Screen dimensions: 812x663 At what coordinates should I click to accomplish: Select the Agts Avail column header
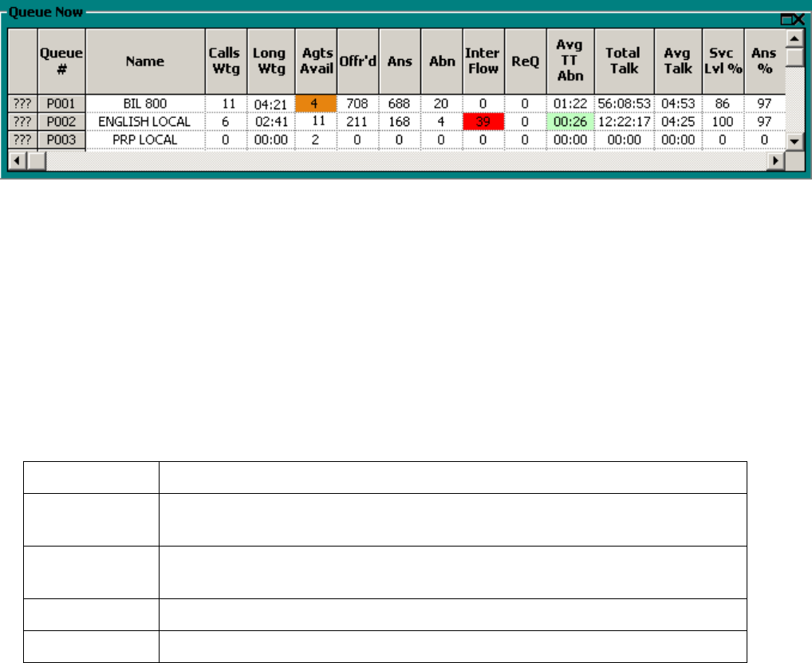point(316,61)
